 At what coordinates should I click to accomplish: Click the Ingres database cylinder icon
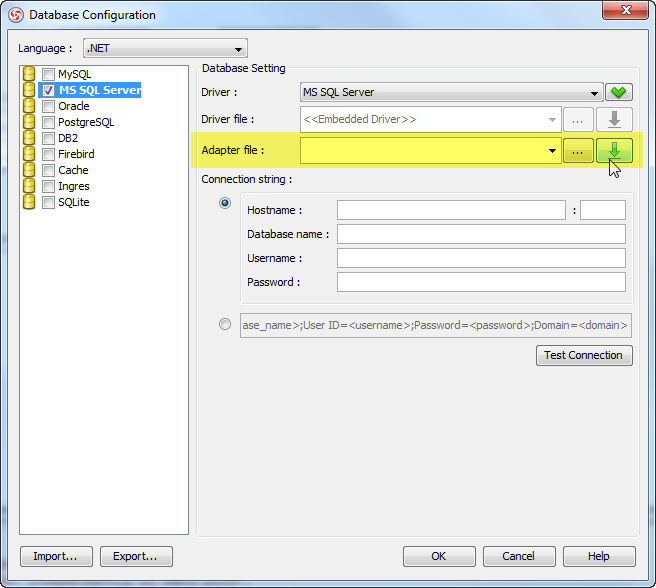pos(29,186)
